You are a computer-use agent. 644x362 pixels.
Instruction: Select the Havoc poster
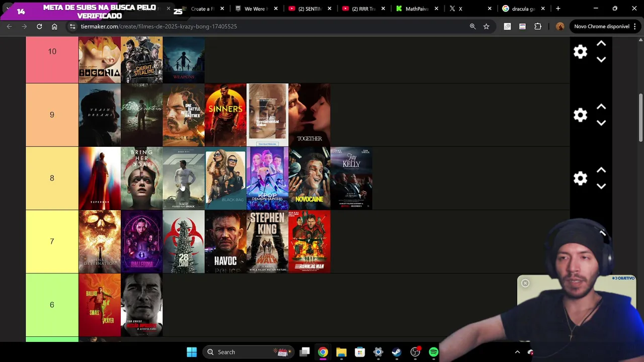pyautogui.click(x=225, y=241)
